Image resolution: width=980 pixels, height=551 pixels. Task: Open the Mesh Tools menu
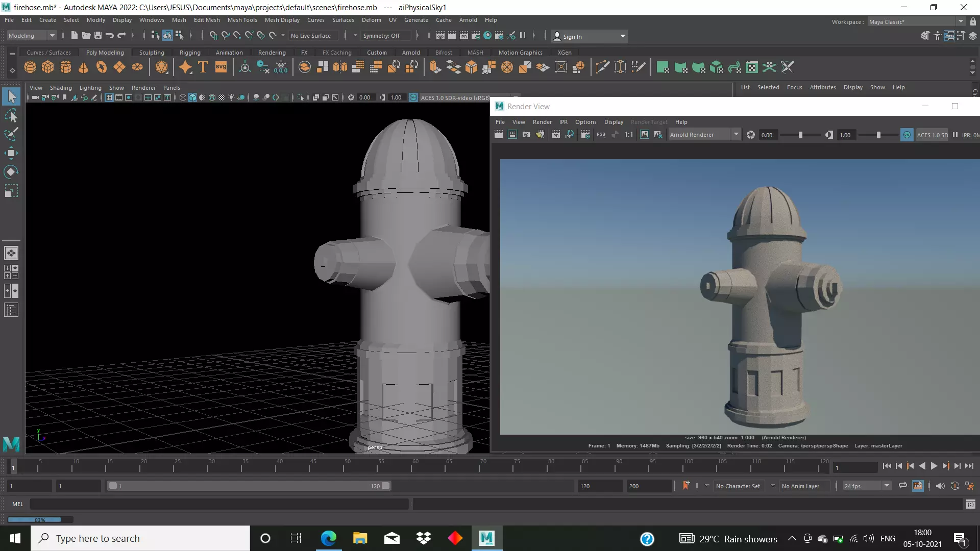(242, 20)
